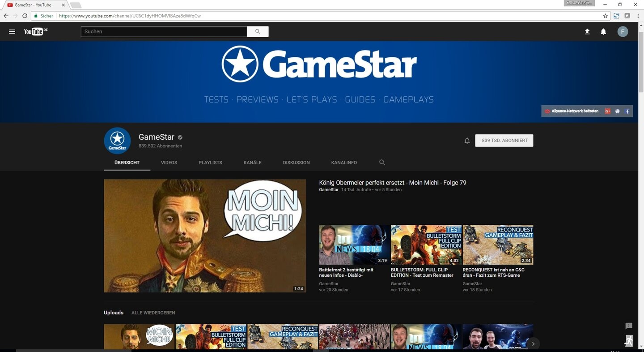This screenshot has width=644, height=352.
Task: Open the Google+ link on banner
Action: point(608,111)
